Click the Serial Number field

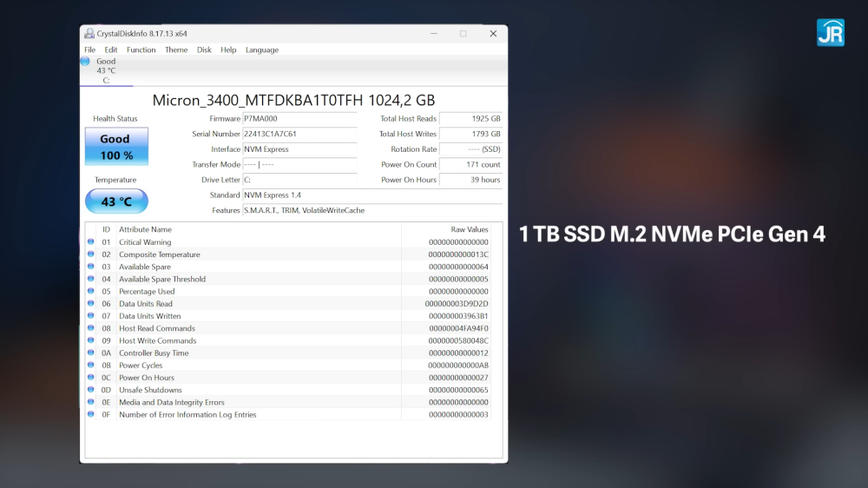pyautogui.click(x=299, y=135)
